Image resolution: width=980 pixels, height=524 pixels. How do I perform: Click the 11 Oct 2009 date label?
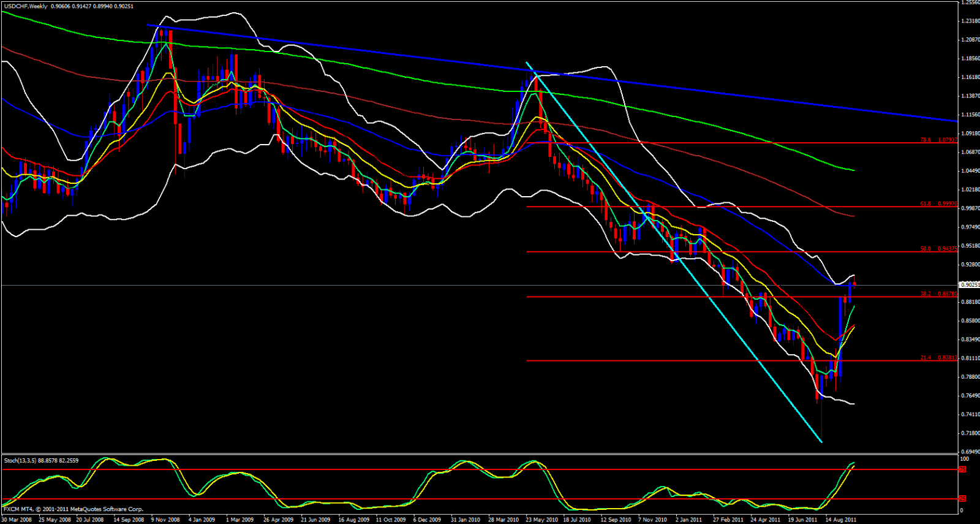(x=391, y=520)
